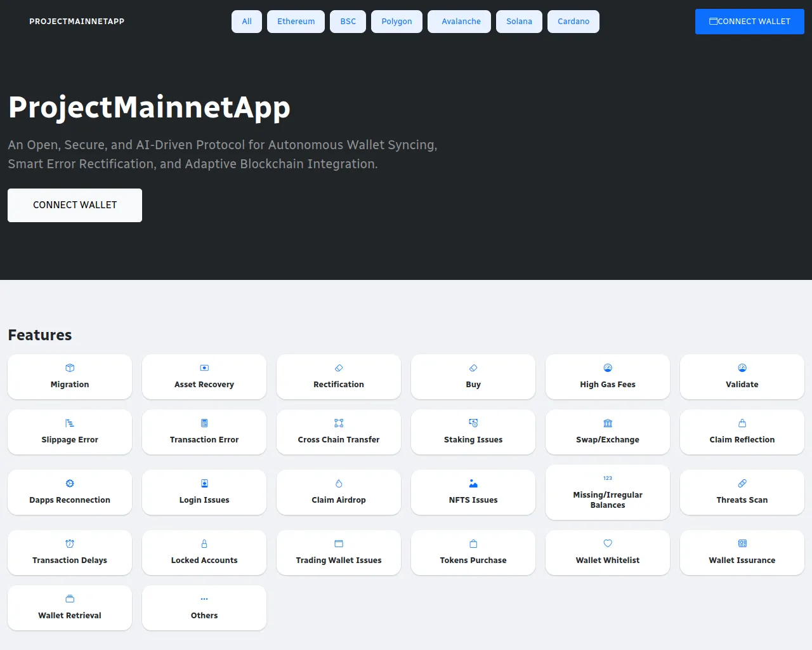
Task: Click the Login Issues icon
Action: [204, 484]
